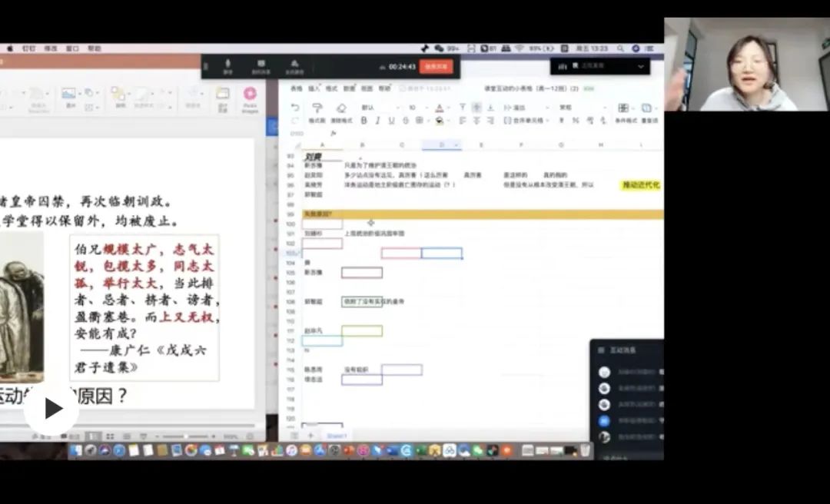Apply the fill color bucket swatch

[439, 121]
